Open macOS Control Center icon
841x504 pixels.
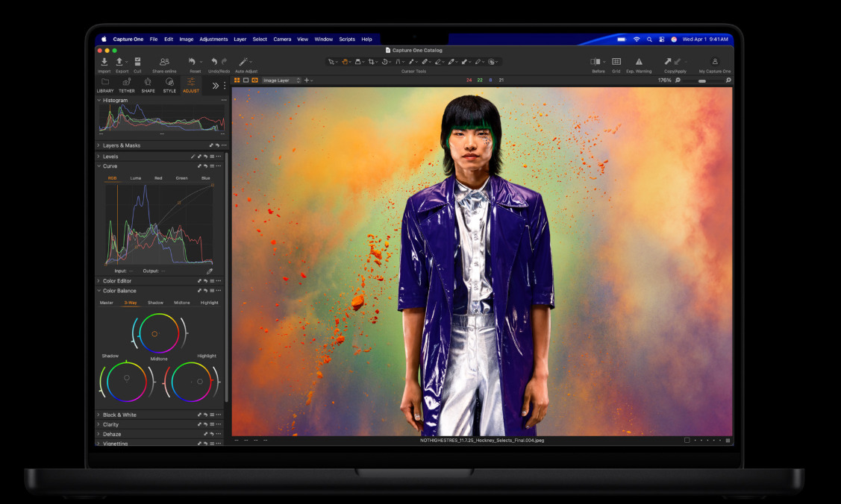(661, 39)
